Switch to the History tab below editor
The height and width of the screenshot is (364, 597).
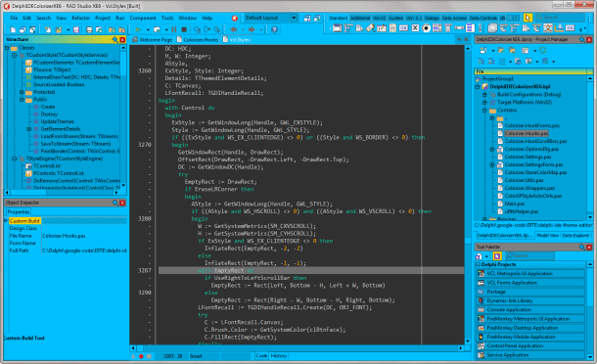point(278,355)
